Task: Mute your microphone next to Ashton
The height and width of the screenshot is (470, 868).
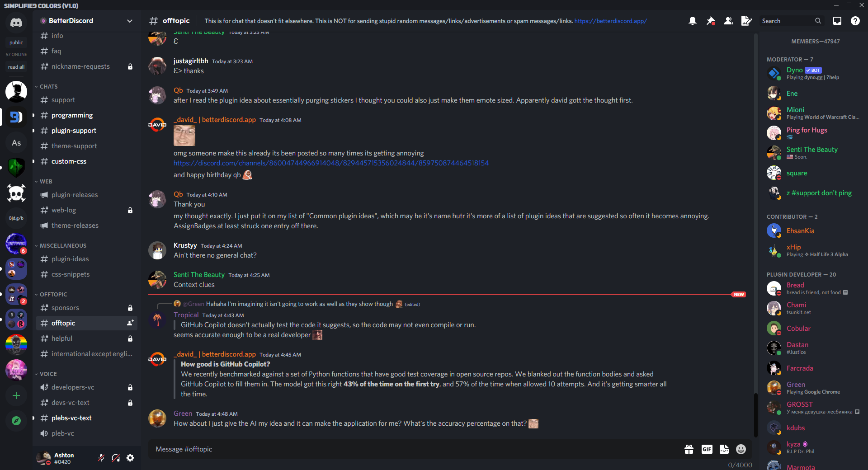Action: click(x=101, y=458)
